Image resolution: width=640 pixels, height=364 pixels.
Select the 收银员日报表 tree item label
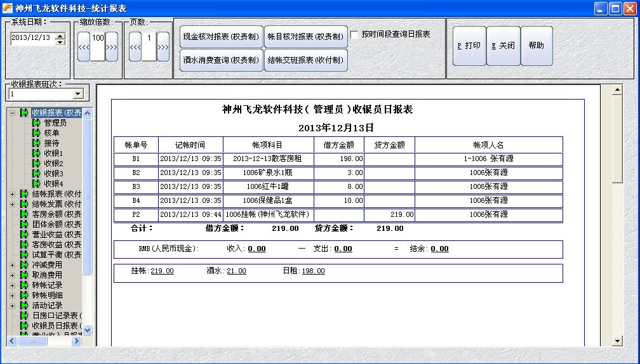tap(57, 326)
